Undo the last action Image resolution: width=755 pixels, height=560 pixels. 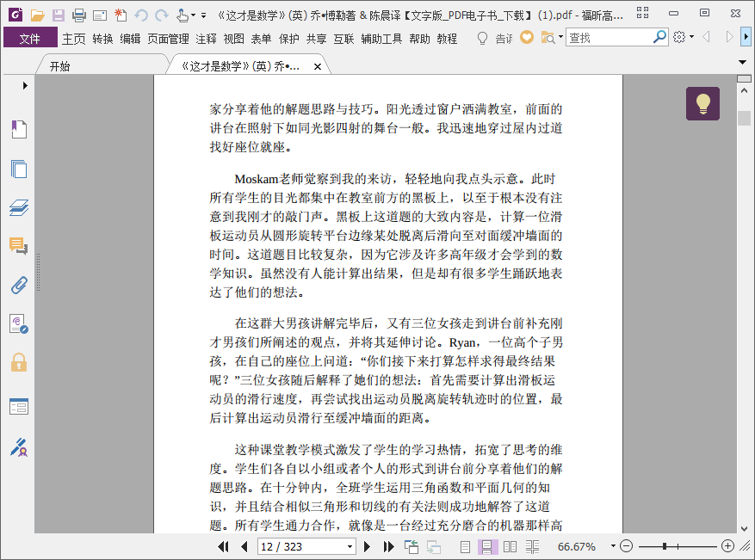141,15
